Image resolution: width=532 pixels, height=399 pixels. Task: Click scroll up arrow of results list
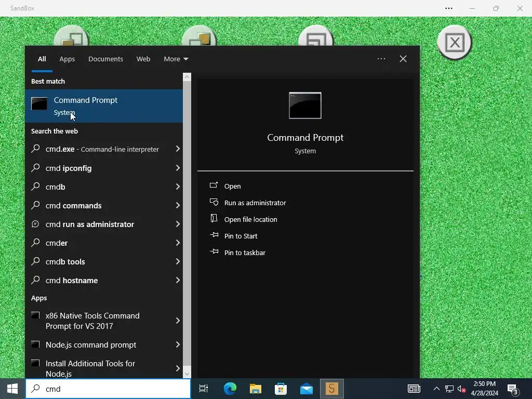pos(187,77)
